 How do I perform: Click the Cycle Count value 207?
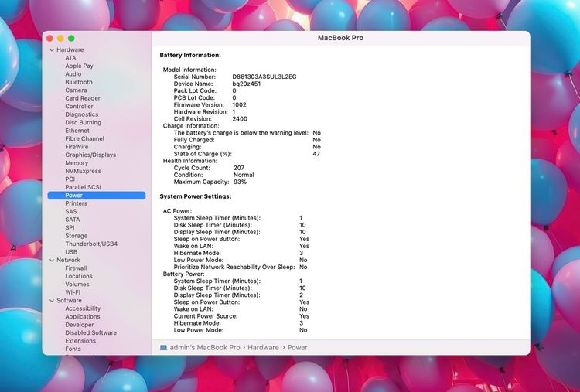point(239,168)
